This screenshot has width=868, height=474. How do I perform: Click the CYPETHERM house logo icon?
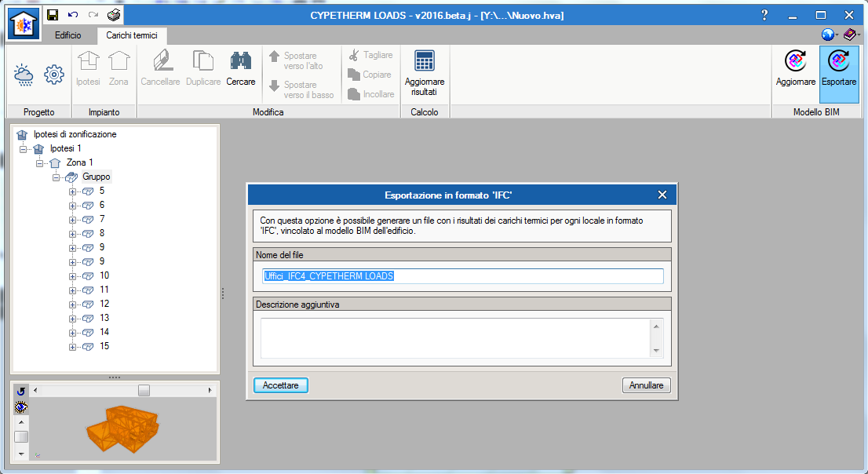coord(24,24)
